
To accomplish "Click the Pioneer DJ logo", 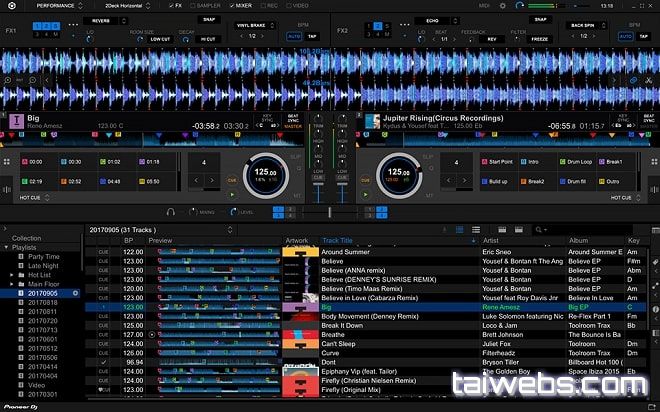I will (x=22, y=405).
